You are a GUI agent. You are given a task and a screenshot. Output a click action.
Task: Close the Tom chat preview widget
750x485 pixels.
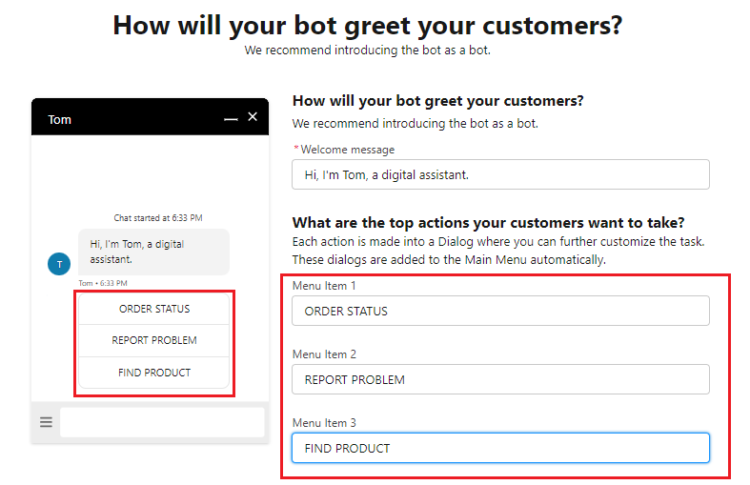pos(253,117)
